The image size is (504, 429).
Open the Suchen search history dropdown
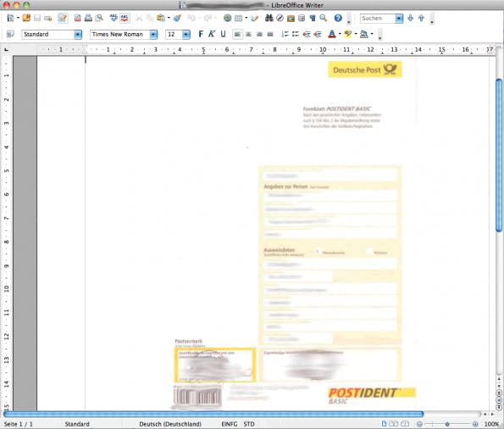click(399, 19)
